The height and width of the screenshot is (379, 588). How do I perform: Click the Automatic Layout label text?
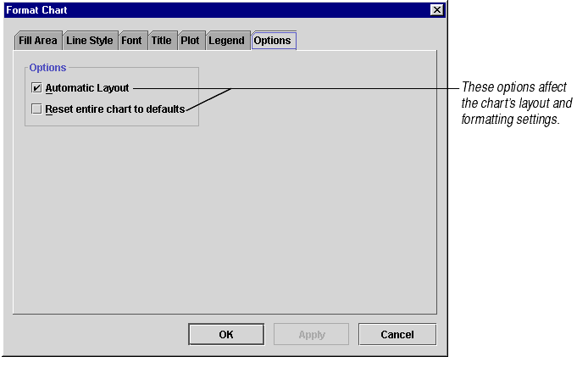coord(87,88)
